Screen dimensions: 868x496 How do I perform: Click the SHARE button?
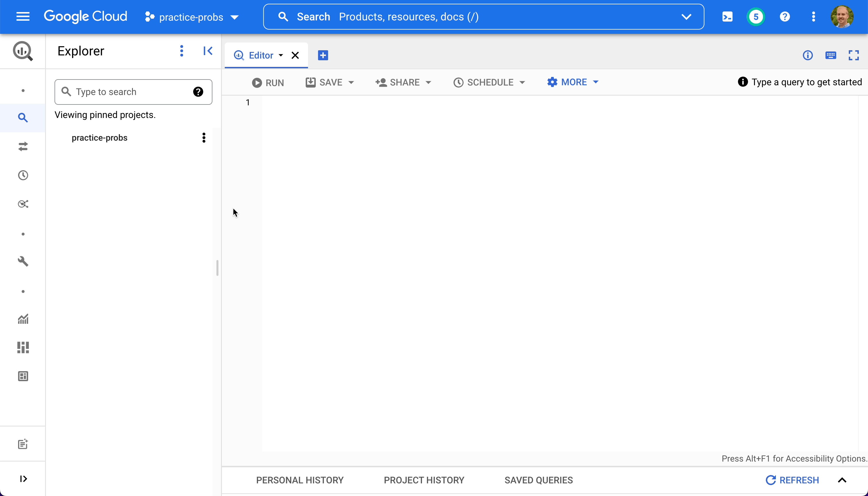[398, 82]
